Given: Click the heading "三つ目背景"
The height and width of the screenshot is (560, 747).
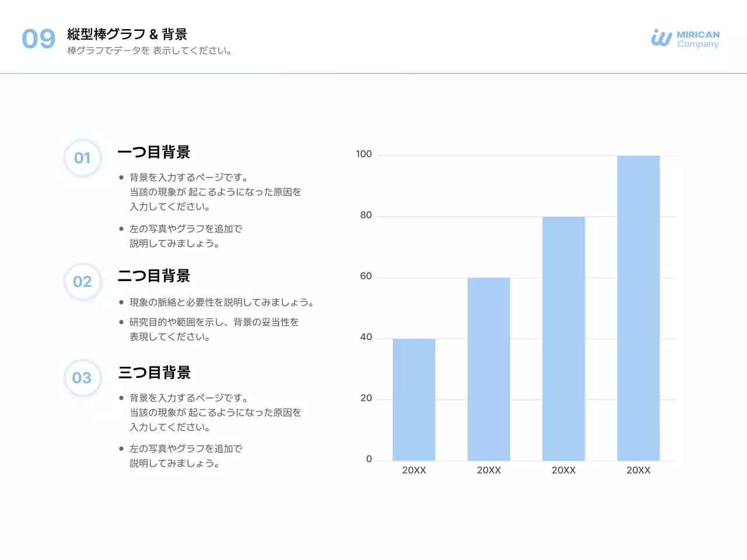Looking at the screenshot, I should pos(155,373).
